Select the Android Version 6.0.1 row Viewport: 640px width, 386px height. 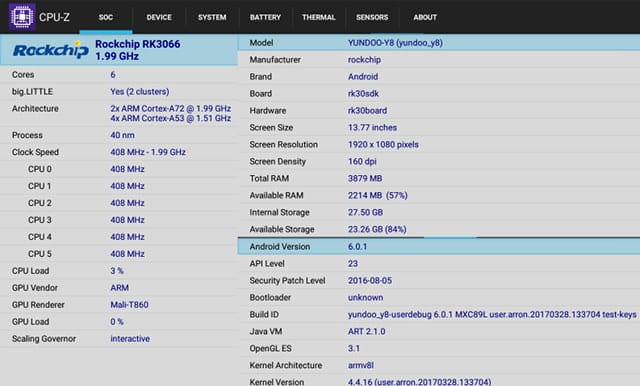point(439,246)
